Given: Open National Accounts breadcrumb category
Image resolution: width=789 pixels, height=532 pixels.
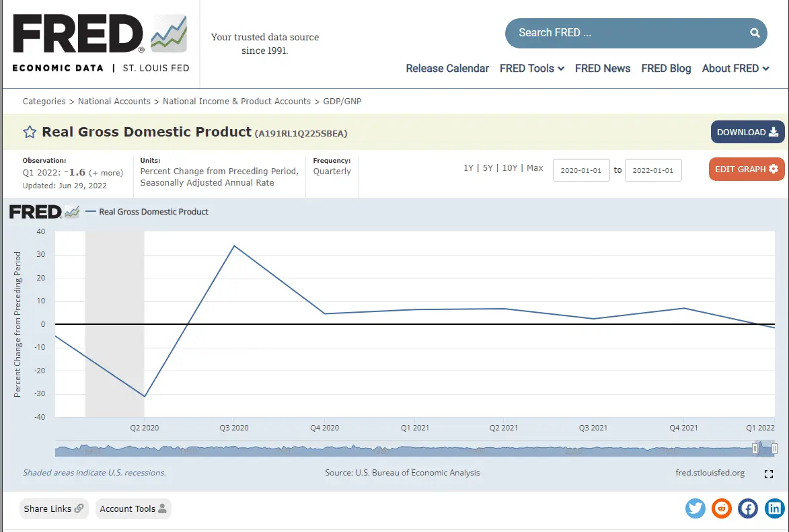Looking at the screenshot, I should coord(114,102).
